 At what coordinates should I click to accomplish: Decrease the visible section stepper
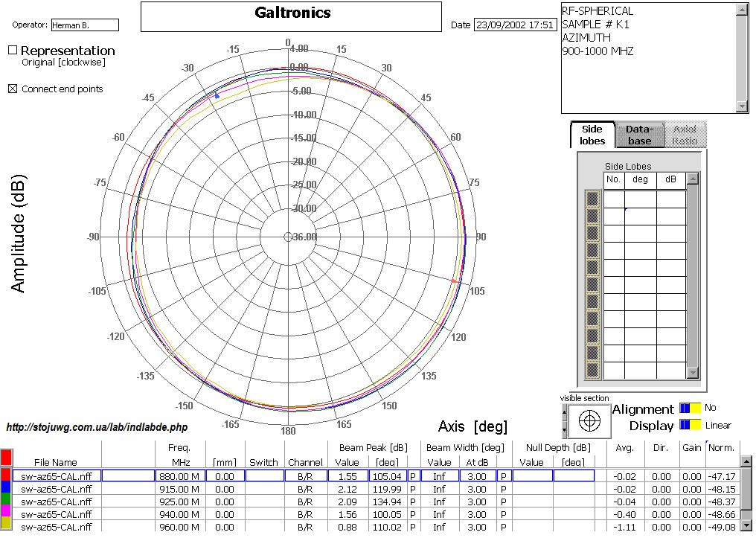pyautogui.click(x=564, y=429)
